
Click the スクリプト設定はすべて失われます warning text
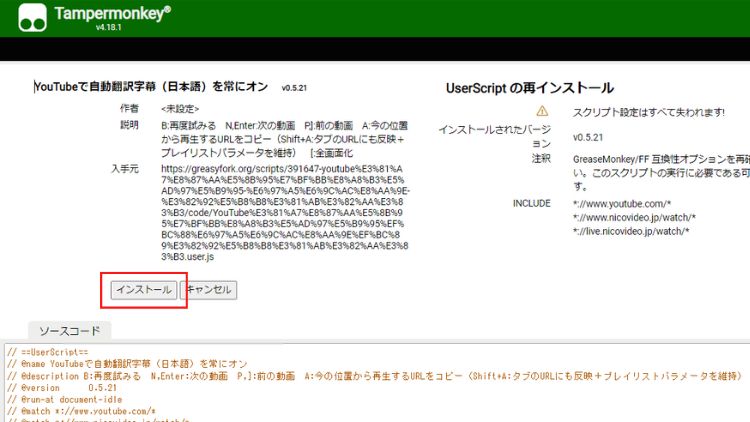coord(649,112)
